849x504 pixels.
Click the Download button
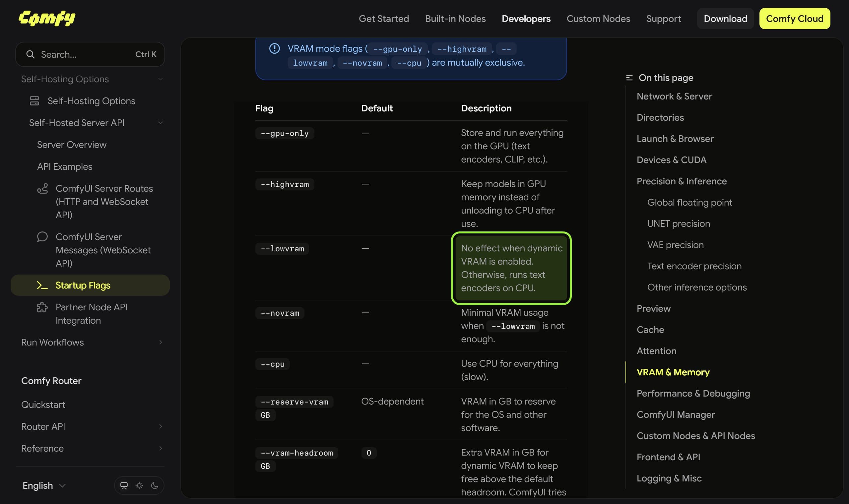point(725,18)
